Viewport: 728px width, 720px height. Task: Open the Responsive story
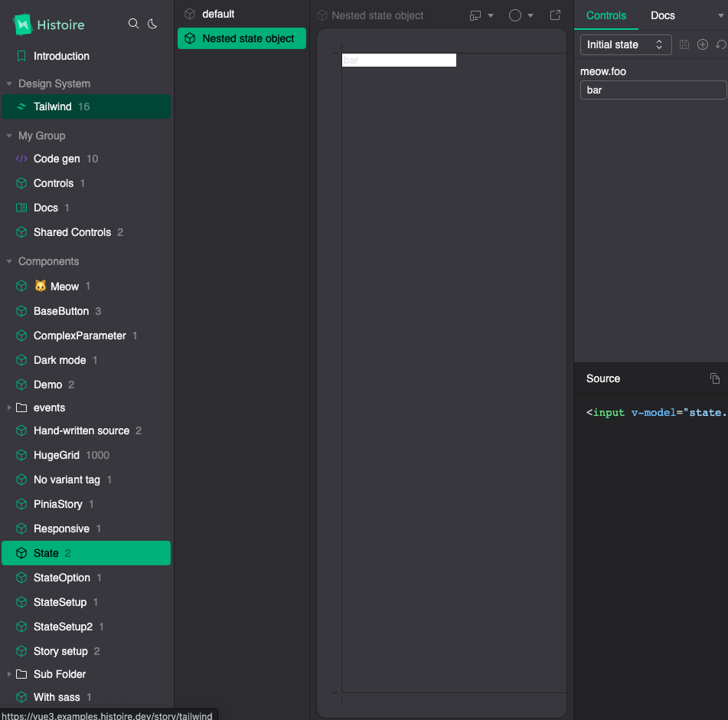86,529
